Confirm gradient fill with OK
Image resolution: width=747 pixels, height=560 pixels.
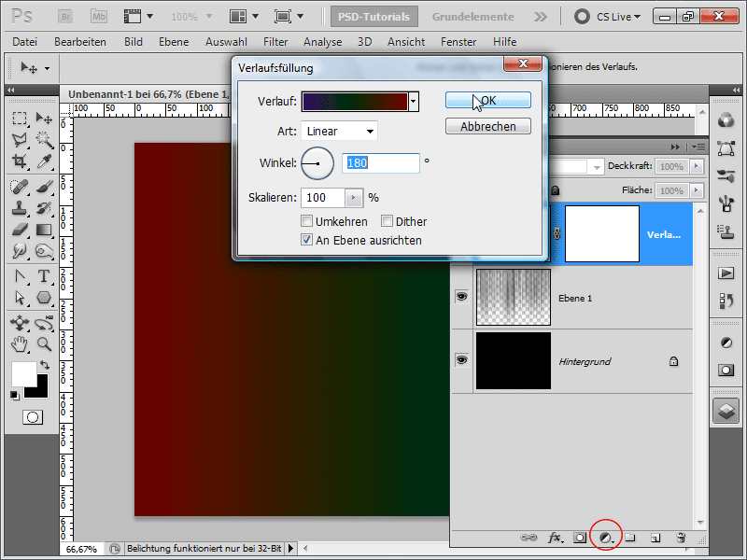pyautogui.click(x=487, y=101)
